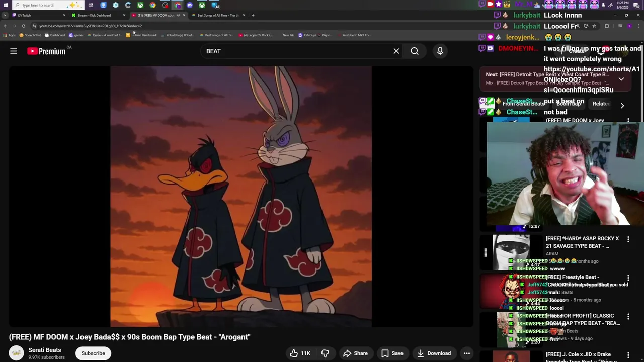The height and width of the screenshot is (362, 644).
Task: Select the Related filter chip
Action: coord(601,104)
